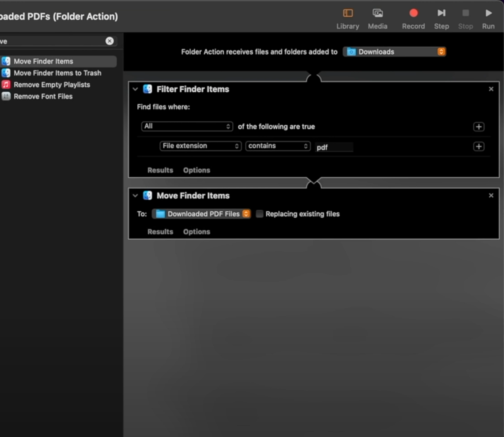
Task: Add a condition group with the upper plus button
Action: [479, 127]
